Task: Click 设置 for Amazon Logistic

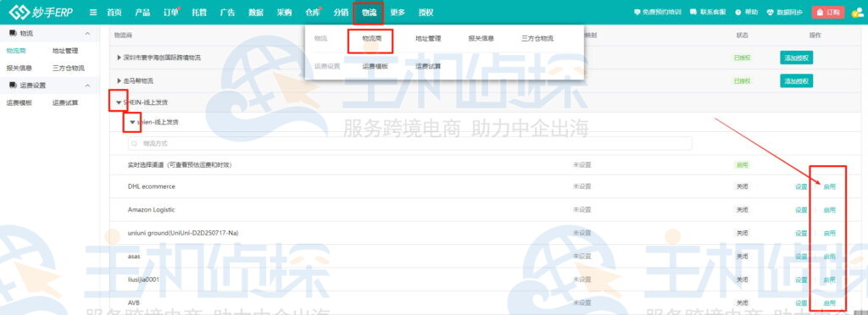Action: 801,210
